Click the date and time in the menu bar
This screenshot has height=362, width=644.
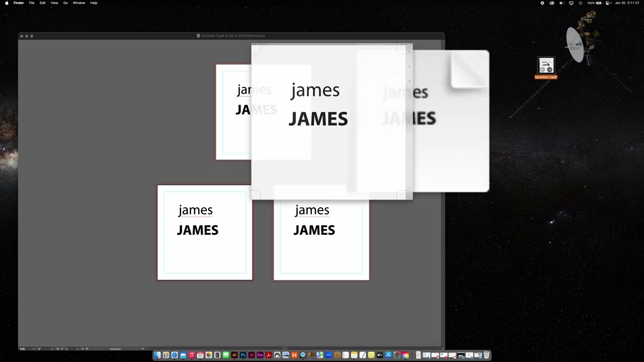point(627,3)
